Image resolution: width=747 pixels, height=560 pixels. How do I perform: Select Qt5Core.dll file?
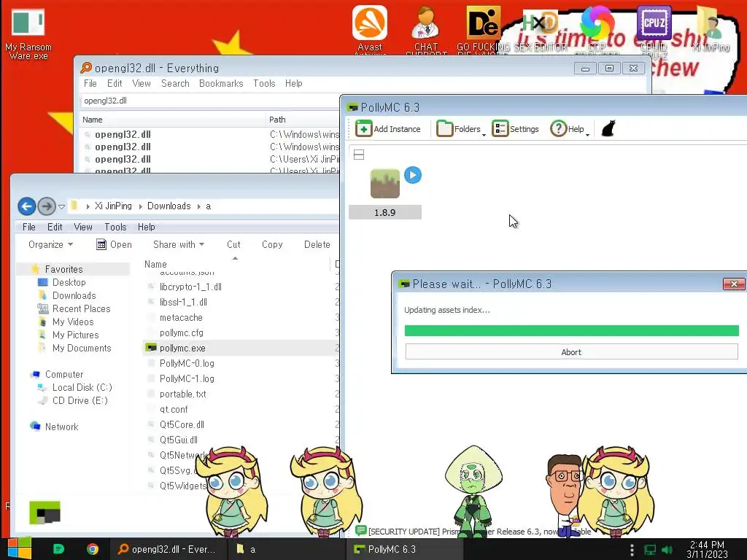pyautogui.click(x=182, y=425)
